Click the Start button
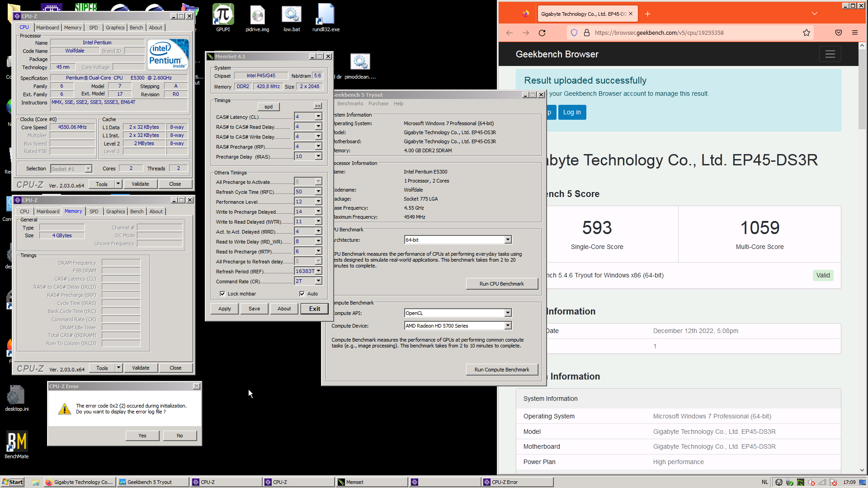868x488 pixels. coord(13,482)
